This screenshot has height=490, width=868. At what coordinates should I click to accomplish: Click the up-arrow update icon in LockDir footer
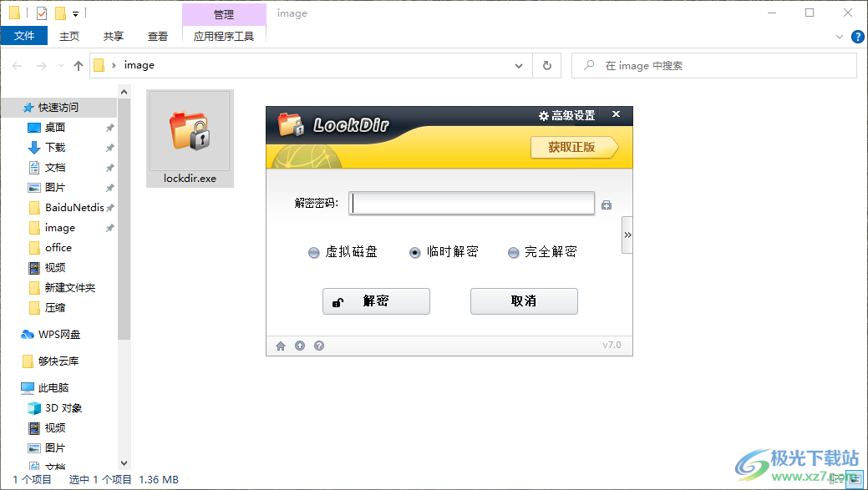pos(300,346)
